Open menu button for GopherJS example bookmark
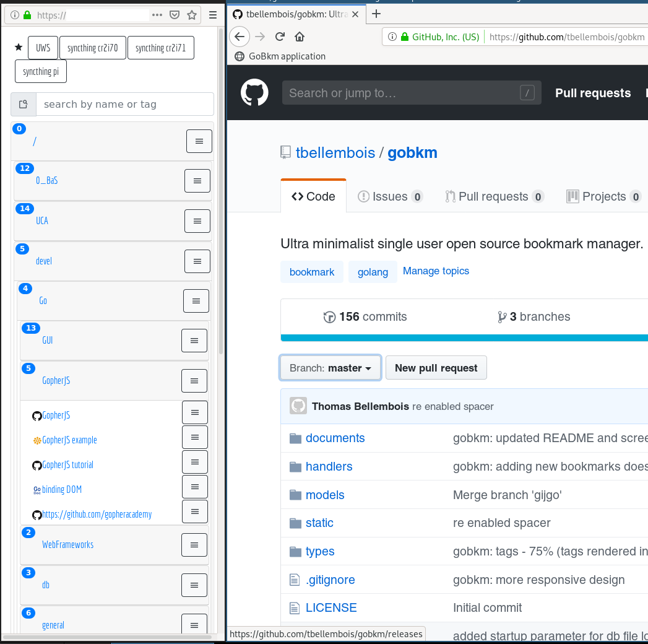 (195, 437)
